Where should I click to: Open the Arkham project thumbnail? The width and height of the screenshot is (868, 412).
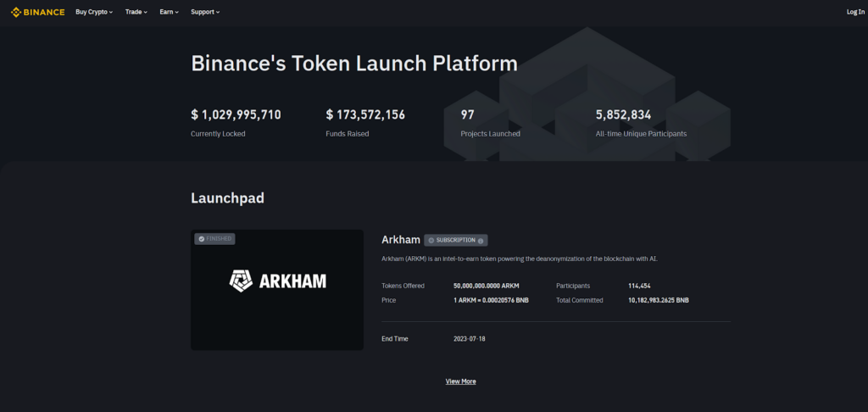(277, 290)
